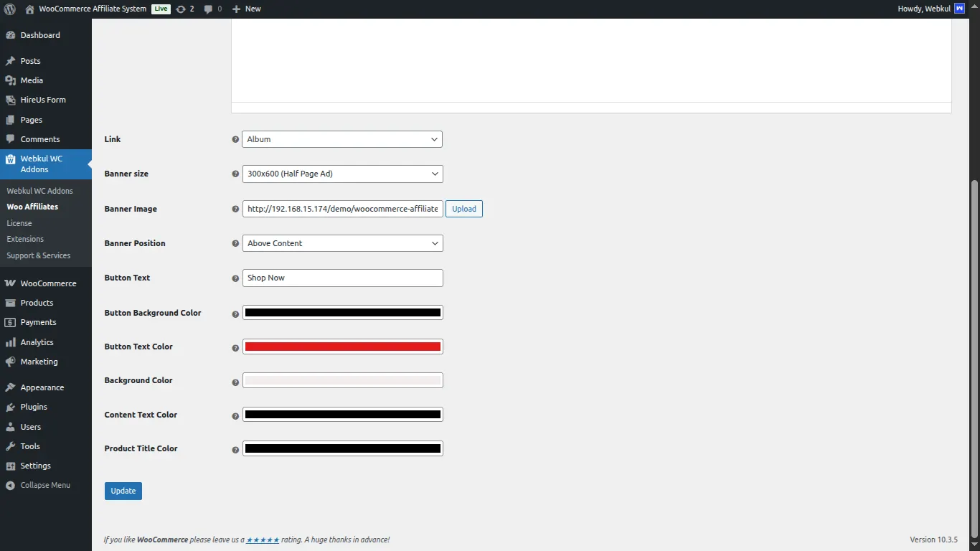
Task: Click the Plugins sidebar icon
Action: click(11, 407)
